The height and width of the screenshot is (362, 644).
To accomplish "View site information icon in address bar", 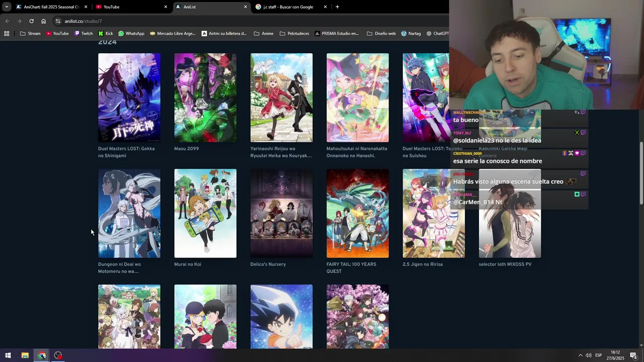I will pyautogui.click(x=58, y=21).
